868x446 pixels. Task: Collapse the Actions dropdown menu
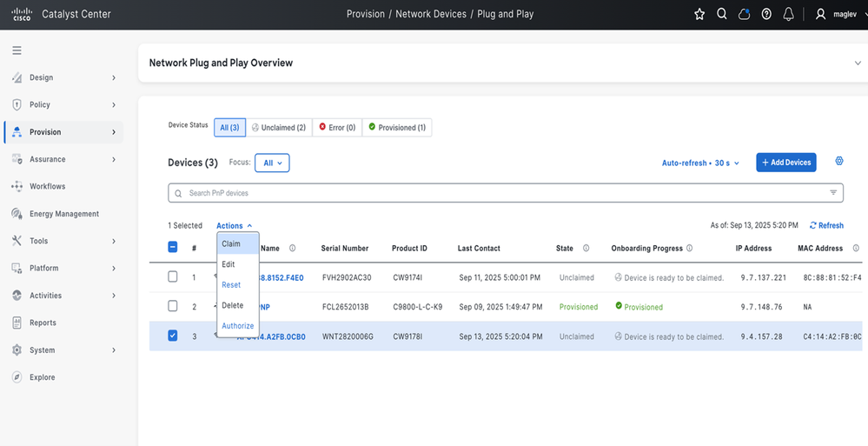pyautogui.click(x=235, y=225)
